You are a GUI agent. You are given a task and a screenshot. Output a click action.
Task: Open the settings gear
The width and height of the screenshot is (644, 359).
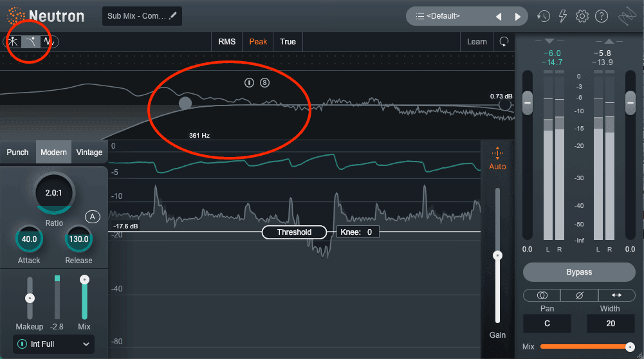point(582,17)
